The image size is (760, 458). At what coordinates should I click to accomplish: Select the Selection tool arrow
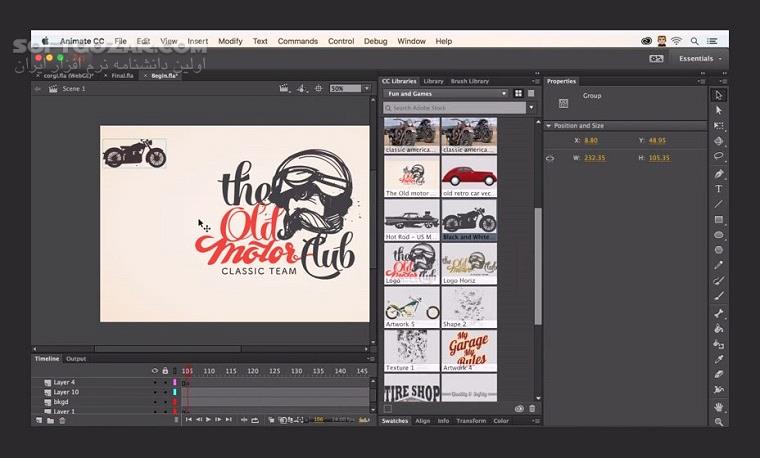719,95
